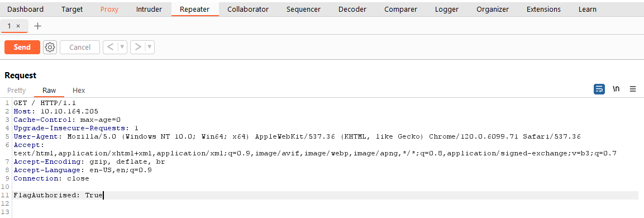Screen dimensions: 644x218
Task: Click the Accept-Language header line
Action: (83, 170)
